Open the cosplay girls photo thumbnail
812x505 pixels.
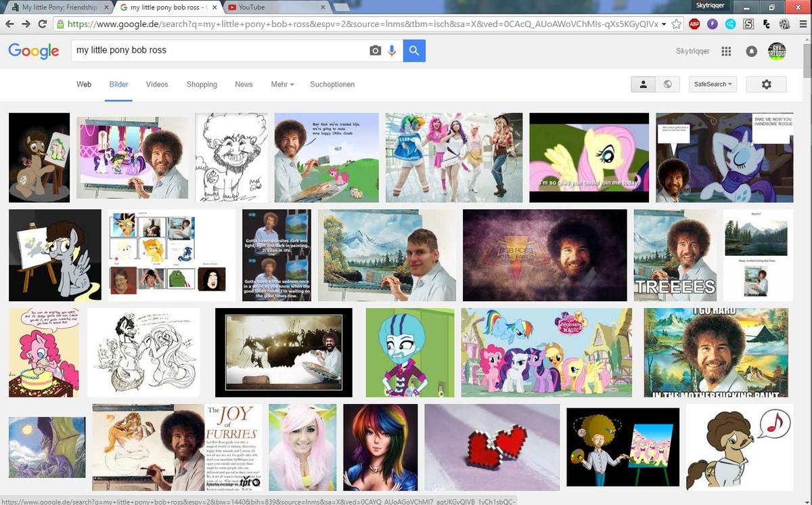click(x=454, y=157)
